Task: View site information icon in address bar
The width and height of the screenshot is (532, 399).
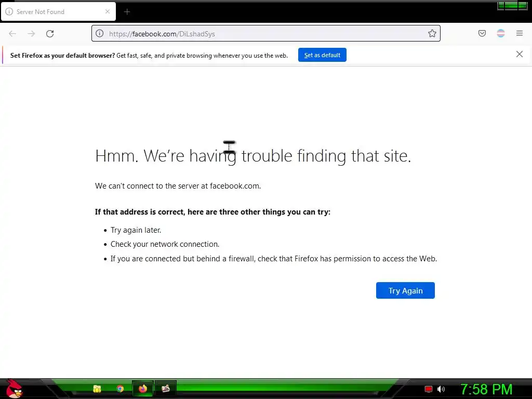Action: [99, 33]
